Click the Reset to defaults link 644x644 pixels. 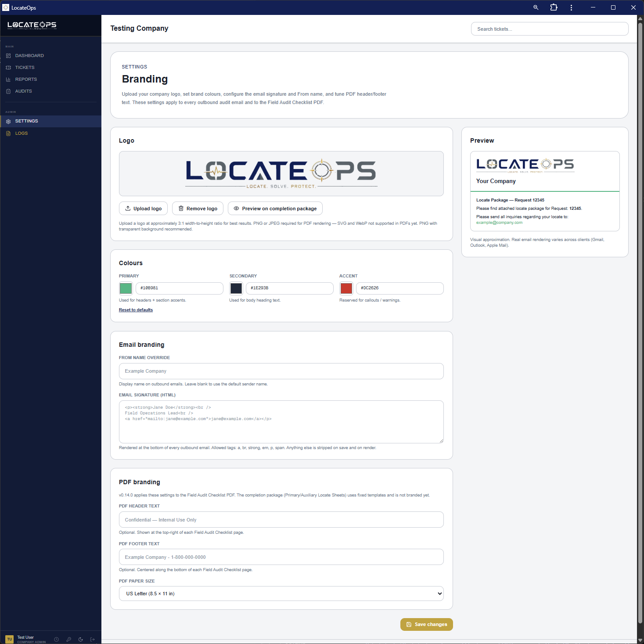[x=136, y=310]
